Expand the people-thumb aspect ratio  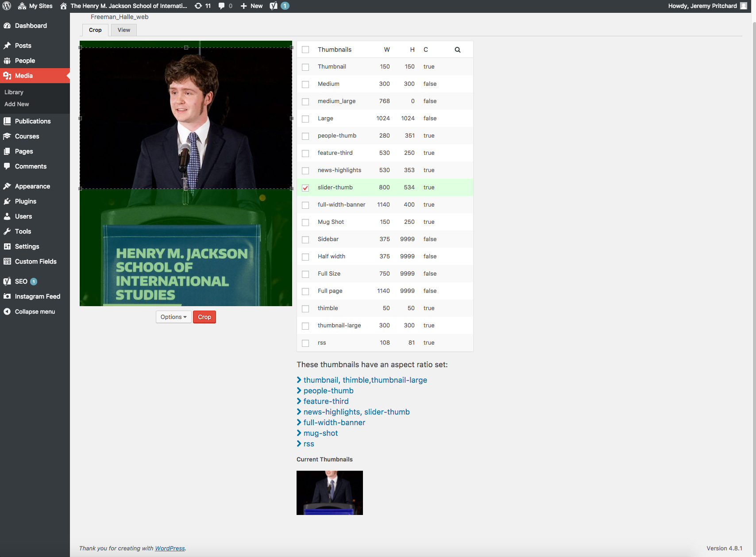(x=325, y=391)
